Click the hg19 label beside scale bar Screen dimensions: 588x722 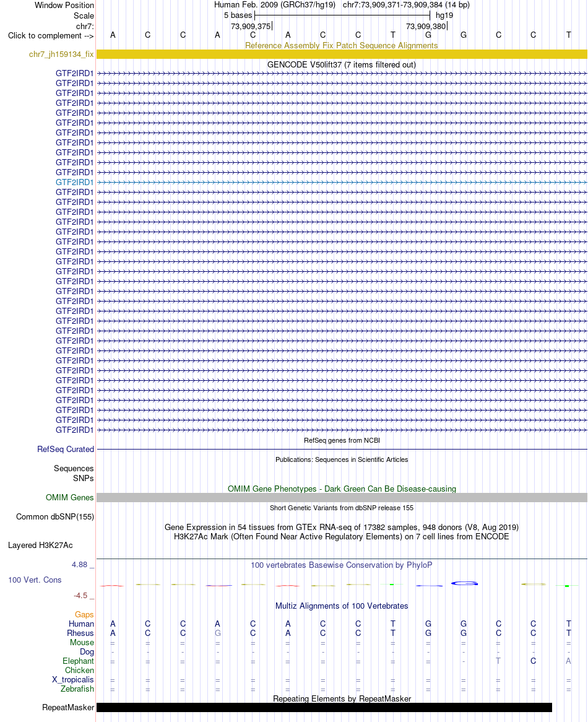coord(444,15)
